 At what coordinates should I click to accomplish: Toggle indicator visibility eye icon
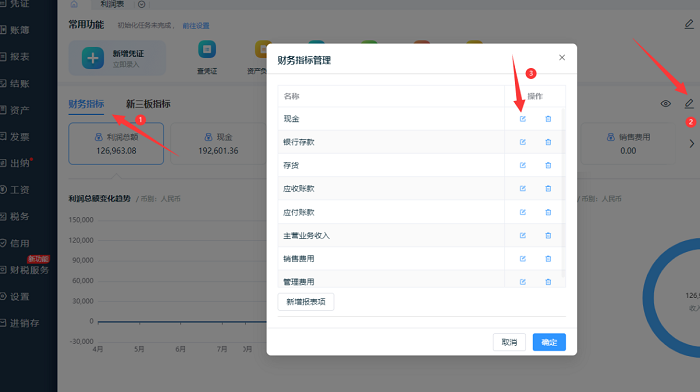pyautogui.click(x=665, y=104)
